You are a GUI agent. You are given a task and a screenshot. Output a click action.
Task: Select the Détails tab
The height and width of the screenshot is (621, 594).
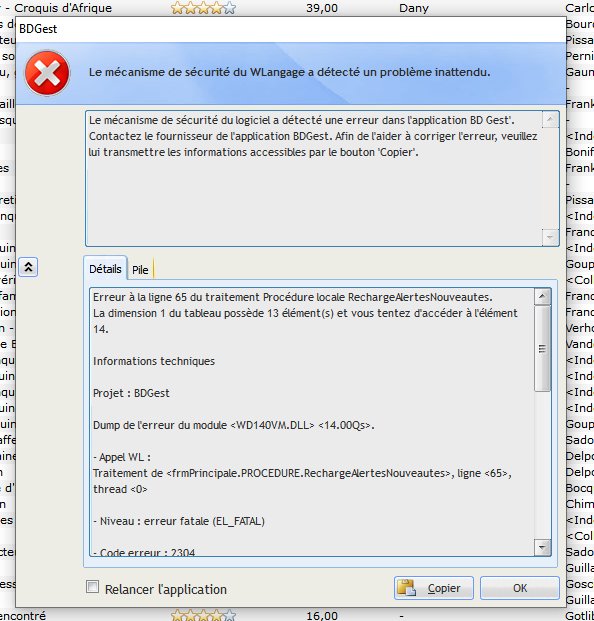pos(105,269)
